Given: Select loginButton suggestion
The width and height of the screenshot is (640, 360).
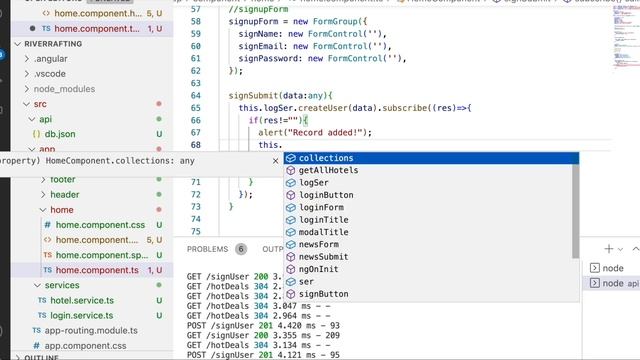Looking at the screenshot, I should point(428,195).
